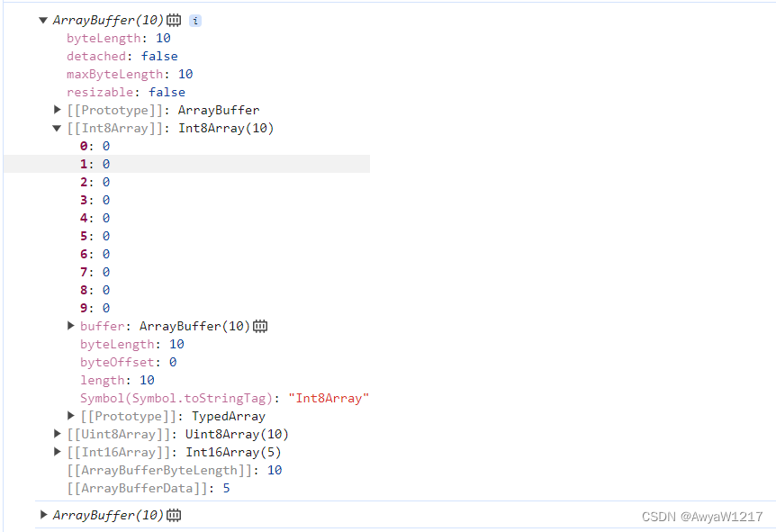The image size is (776, 532).
Task: Click the memory chip icon on bottom ArrayBuffer(10)
Action: click(x=171, y=514)
